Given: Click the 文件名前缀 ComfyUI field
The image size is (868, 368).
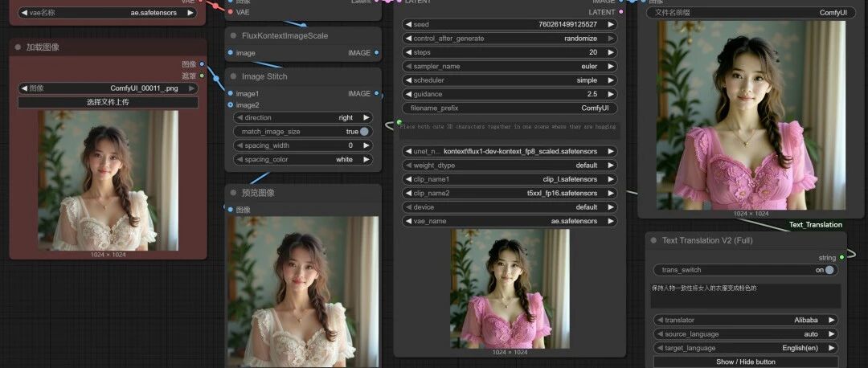Looking at the screenshot, I should 751,12.
